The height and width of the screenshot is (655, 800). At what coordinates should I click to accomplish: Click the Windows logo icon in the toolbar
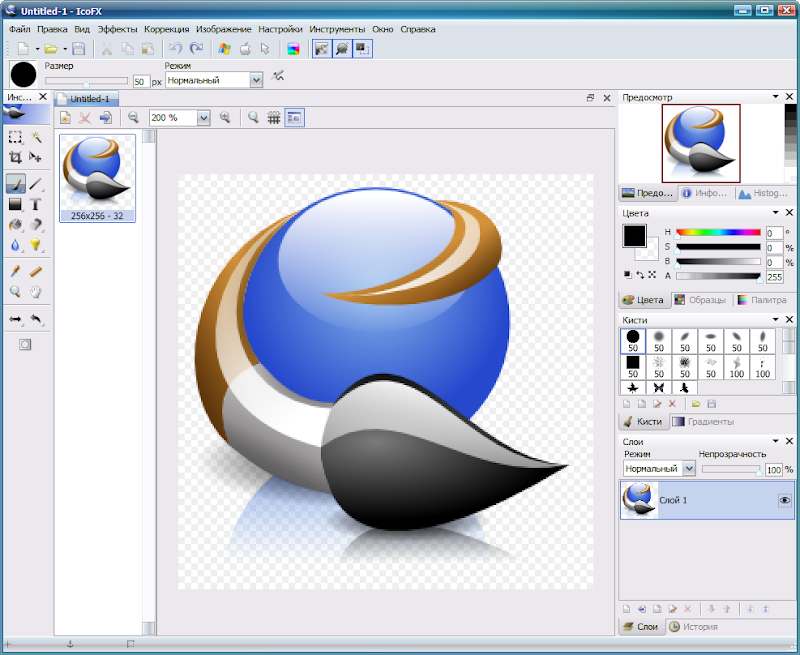tap(224, 49)
